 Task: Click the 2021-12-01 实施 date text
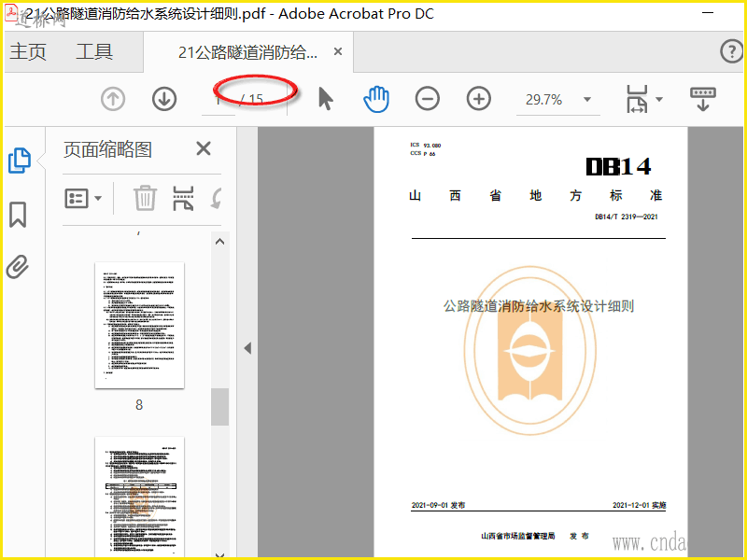(x=640, y=505)
